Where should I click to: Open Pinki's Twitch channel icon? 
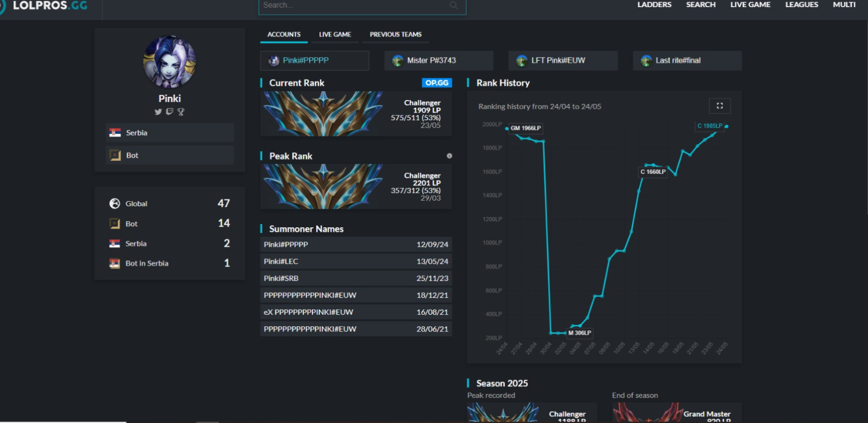[170, 112]
